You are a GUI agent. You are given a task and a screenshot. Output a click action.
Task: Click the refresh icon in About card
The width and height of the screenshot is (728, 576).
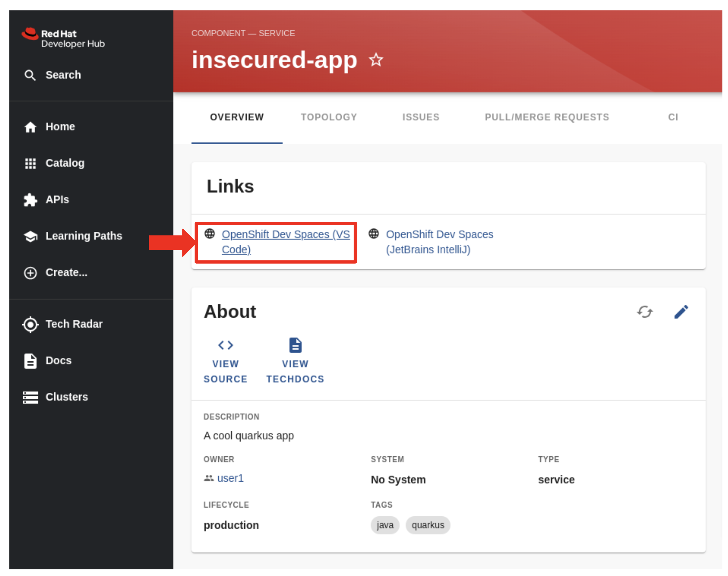(645, 312)
